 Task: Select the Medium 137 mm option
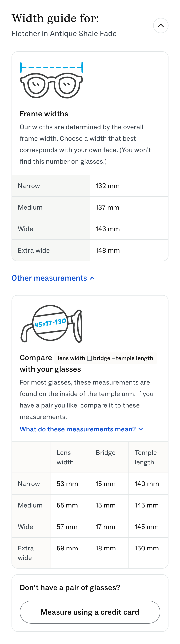click(x=90, y=207)
